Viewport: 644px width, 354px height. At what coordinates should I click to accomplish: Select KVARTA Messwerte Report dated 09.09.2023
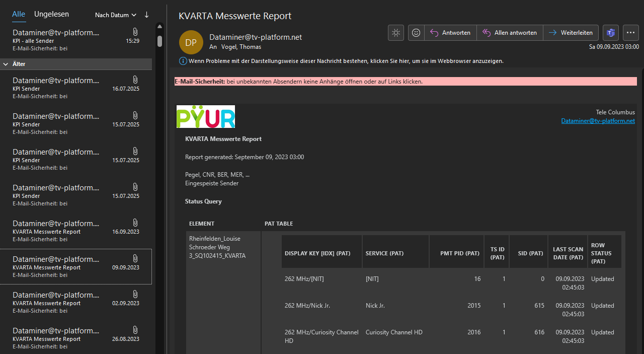click(x=76, y=266)
